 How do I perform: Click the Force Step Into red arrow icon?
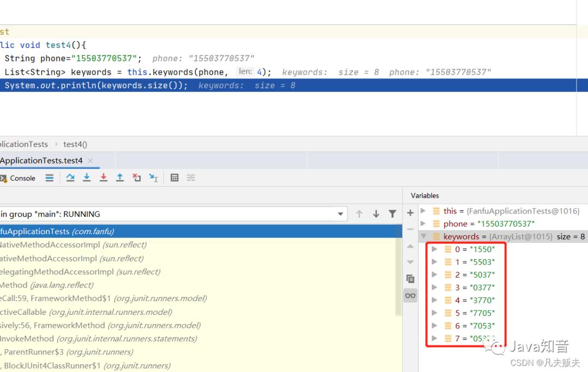pos(103,178)
